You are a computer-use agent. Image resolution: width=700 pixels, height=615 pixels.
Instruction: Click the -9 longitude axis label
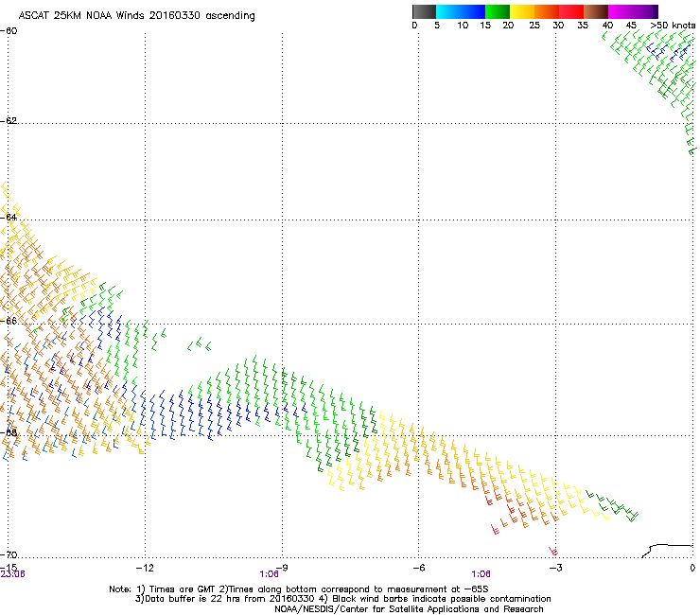point(284,568)
